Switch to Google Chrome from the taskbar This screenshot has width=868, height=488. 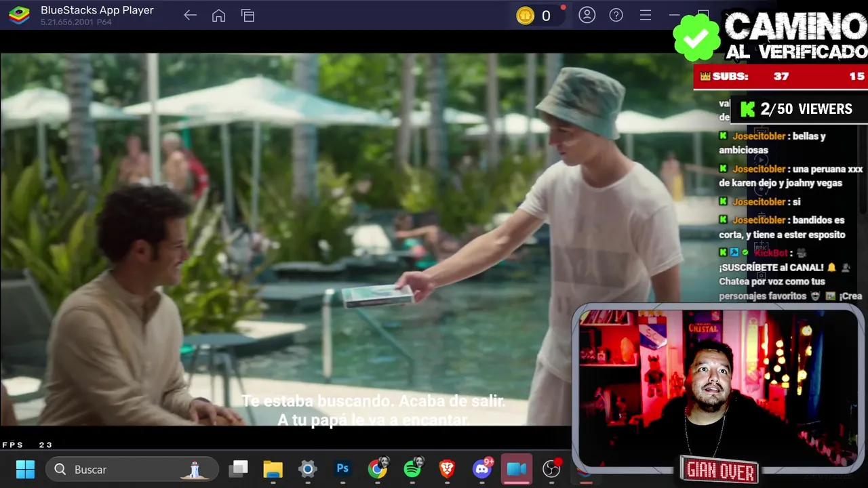(378, 469)
